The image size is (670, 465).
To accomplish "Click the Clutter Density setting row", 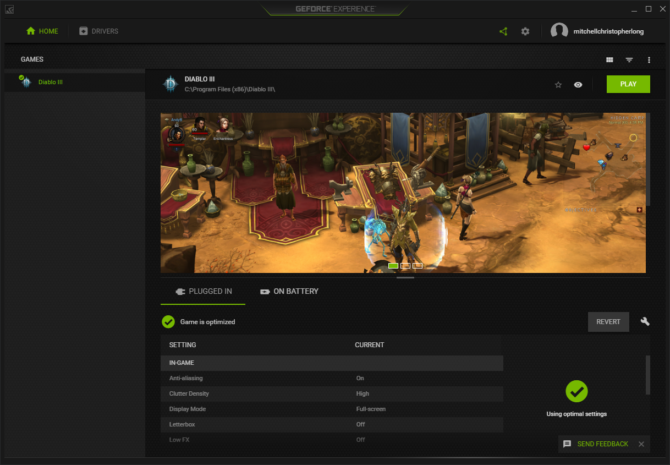I will point(332,394).
